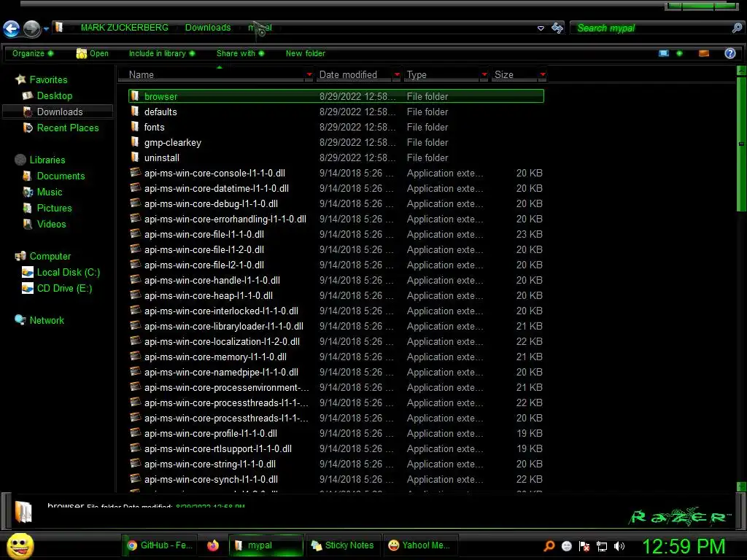Switch to GitHub Chrome taskbar item
The image size is (747, 560).
click(160, 545)
